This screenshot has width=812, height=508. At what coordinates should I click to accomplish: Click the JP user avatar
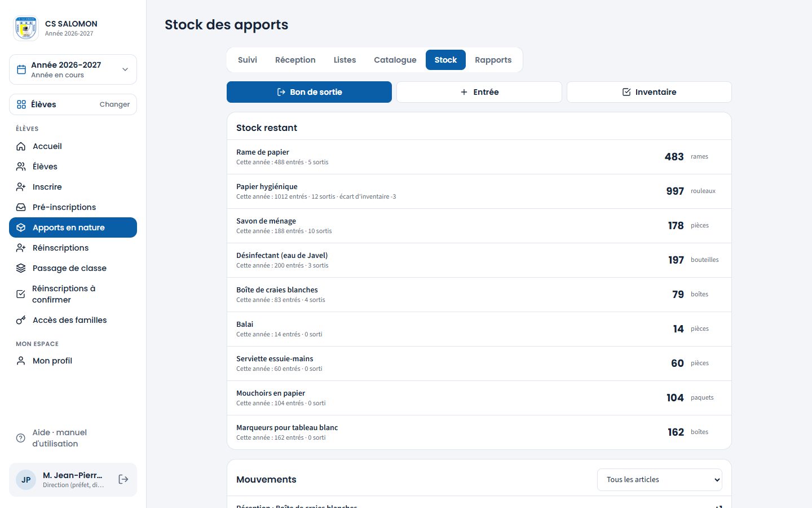[x=26, y=480]
